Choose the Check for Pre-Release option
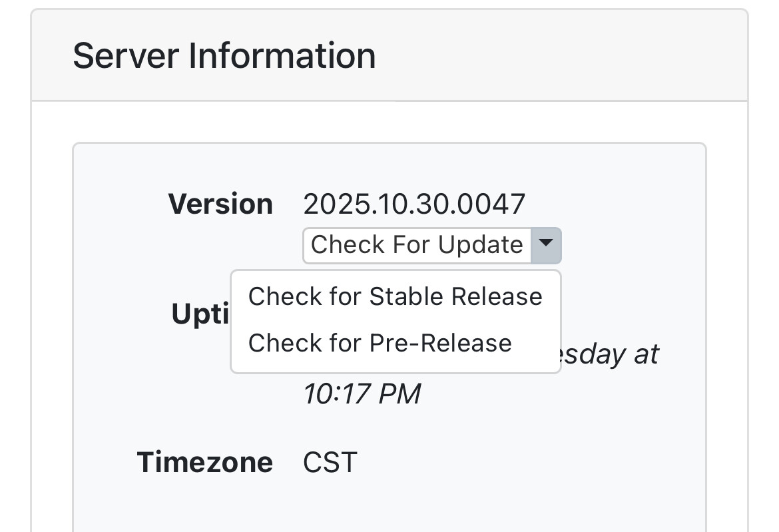 (x=380, y=343)
